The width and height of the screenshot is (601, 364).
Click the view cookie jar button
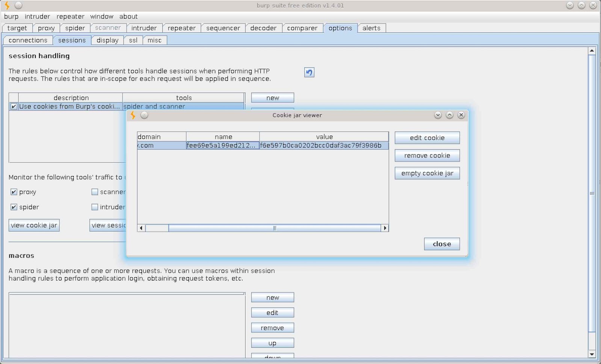[34, 225]
